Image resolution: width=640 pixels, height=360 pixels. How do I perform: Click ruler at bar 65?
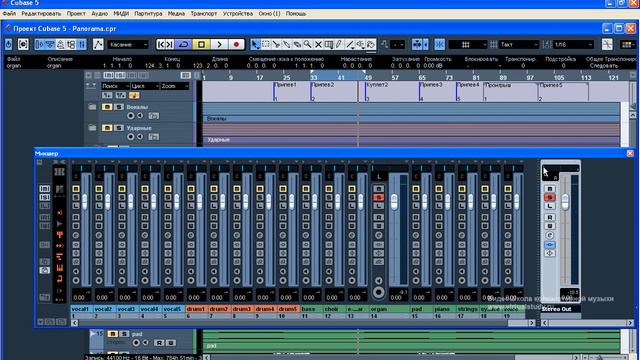click(x=422, y=78)
